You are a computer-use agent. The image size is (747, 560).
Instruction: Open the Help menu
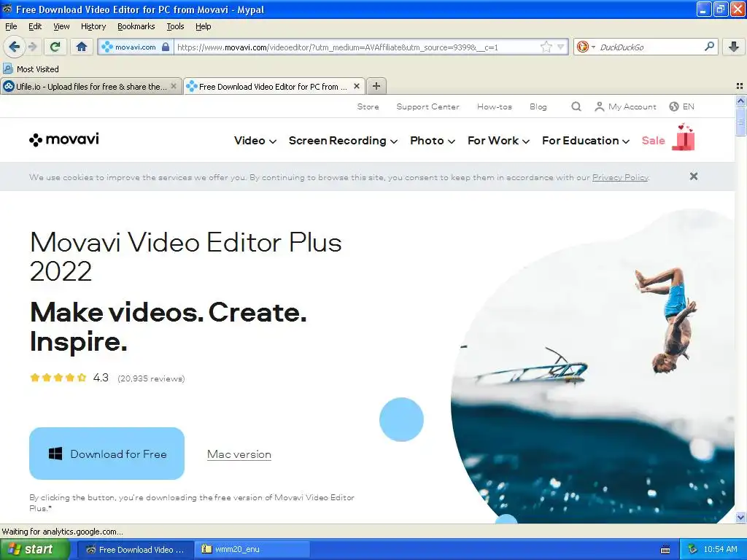pyautogui.click(x=203, y=26)
